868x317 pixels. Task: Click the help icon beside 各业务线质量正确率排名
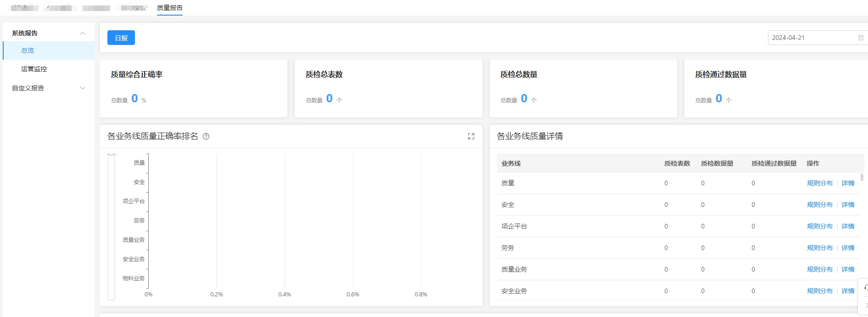point(206,136)
